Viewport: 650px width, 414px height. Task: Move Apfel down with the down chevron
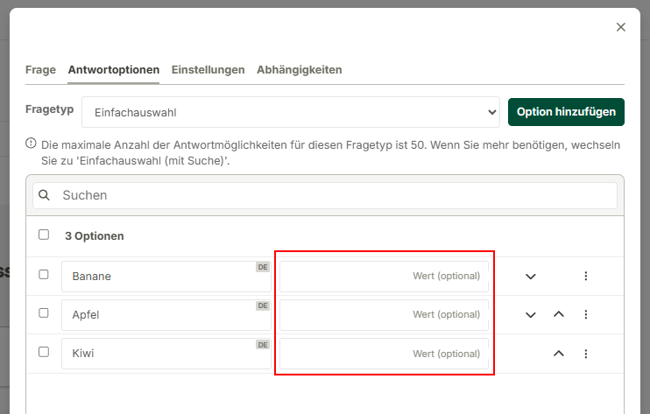(x=531, y=315)
